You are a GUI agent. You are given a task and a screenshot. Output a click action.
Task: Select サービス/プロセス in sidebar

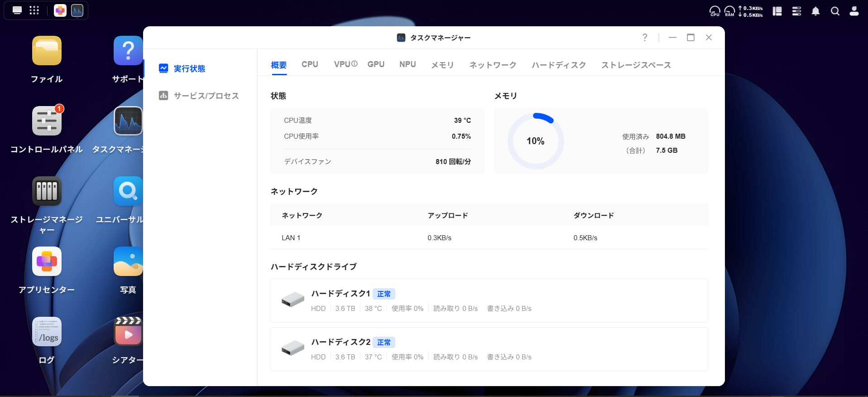coord(206,96)
